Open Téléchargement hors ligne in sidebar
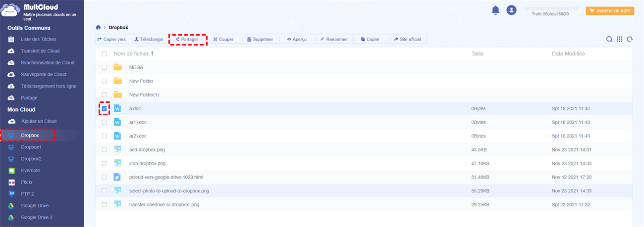Viewport: 644px width, 227px height. [49, 86]
